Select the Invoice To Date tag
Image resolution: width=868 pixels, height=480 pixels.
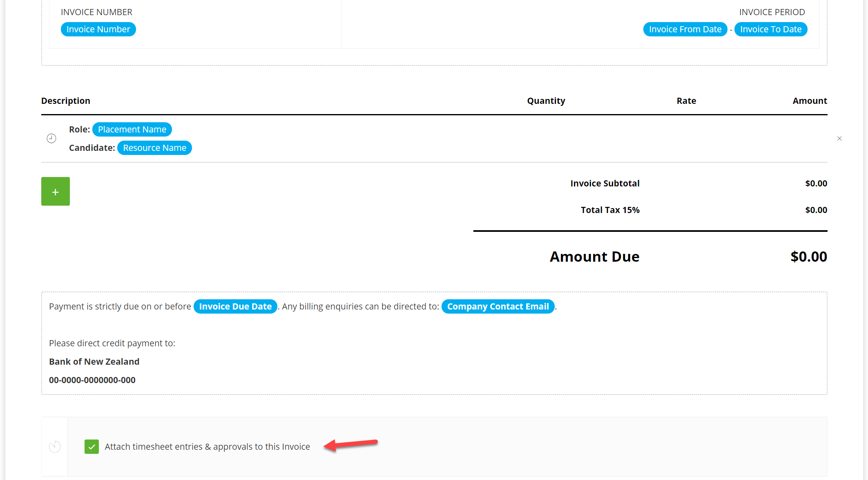771,29
